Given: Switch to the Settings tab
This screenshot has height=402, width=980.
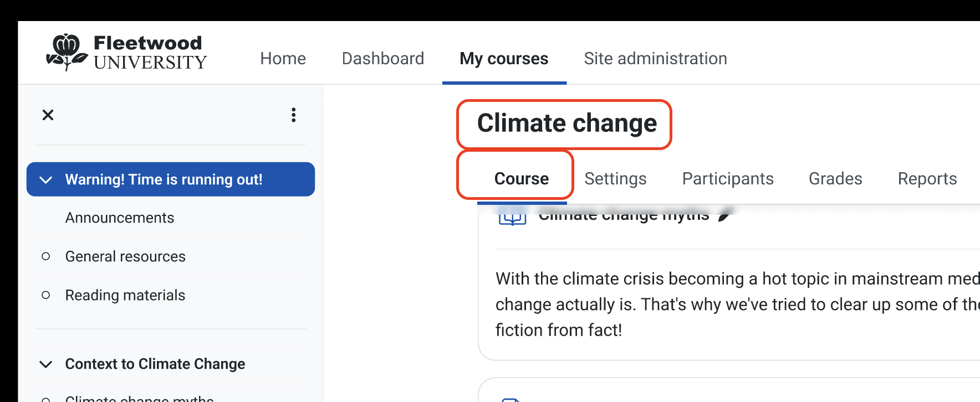Looking at the screenshot, I should click(615, 179).
